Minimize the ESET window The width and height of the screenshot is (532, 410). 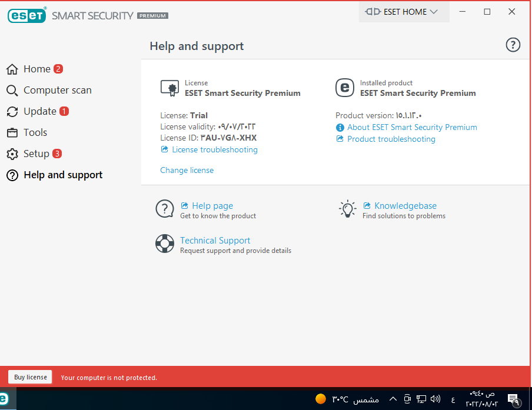tap(462, 12)
